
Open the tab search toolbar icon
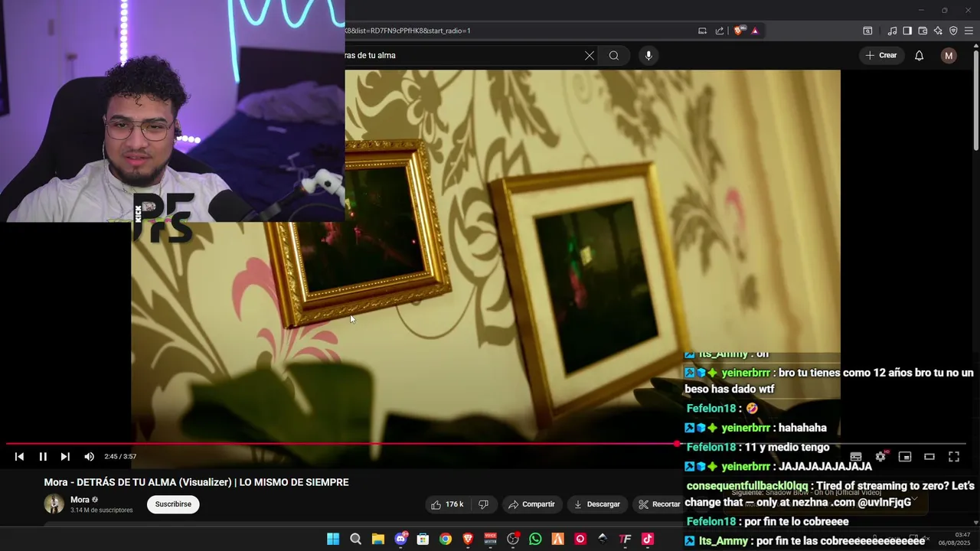click(867, 31)
